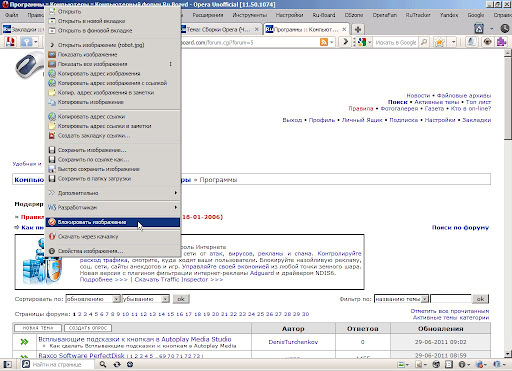This screenshot has height=371, width=512.
Task: Click the star bookmark icon in the toolbar
Action: pos(440,42)
